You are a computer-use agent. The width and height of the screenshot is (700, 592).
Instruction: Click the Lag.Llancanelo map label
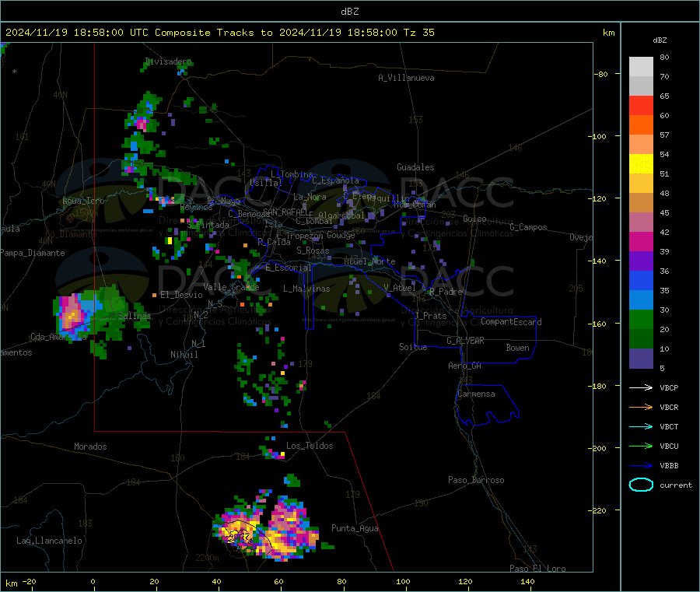50,541
